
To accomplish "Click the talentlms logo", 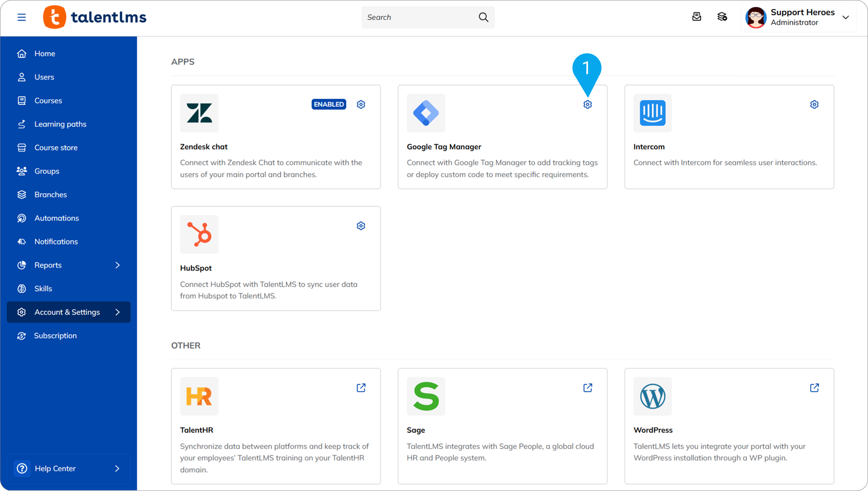I will (95, 17).
